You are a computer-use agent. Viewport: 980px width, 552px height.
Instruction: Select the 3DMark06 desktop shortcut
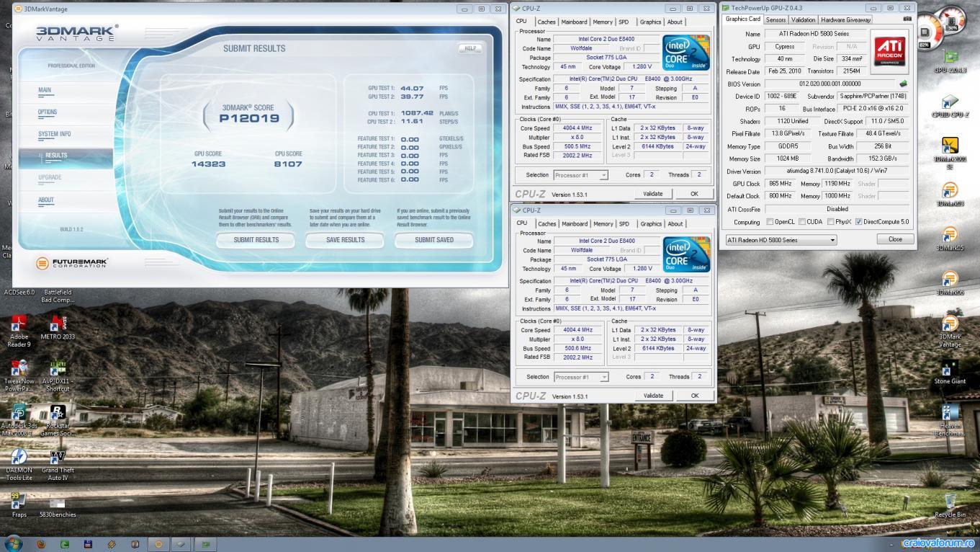pyautogui.click(x=950, y=283)
